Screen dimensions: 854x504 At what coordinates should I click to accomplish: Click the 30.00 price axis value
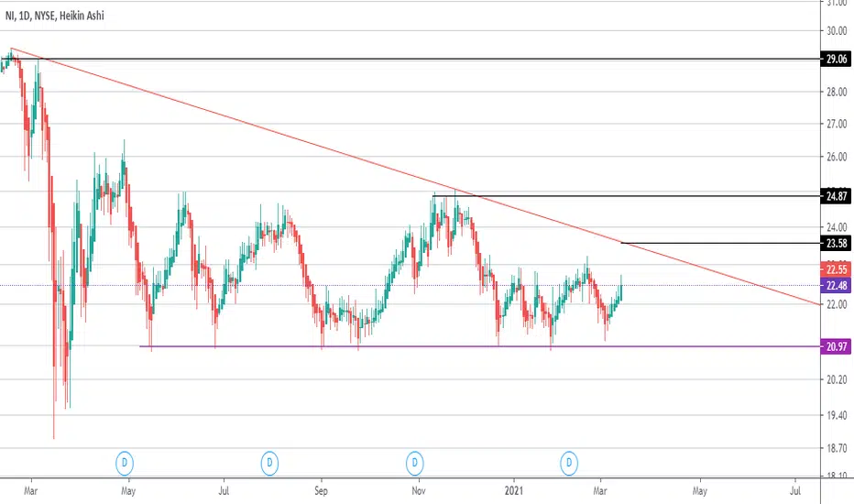(837, 31)
